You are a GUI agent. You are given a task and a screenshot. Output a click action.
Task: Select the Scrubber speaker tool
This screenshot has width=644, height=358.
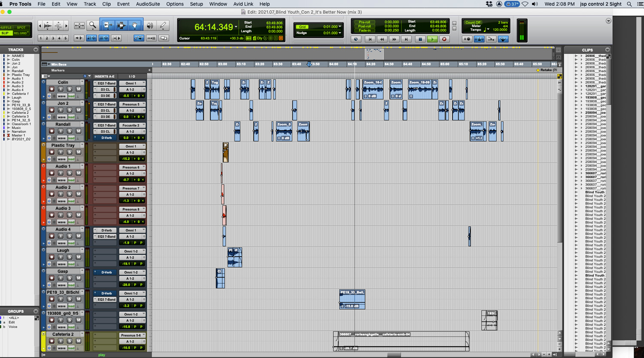click(x=150, y=26)
